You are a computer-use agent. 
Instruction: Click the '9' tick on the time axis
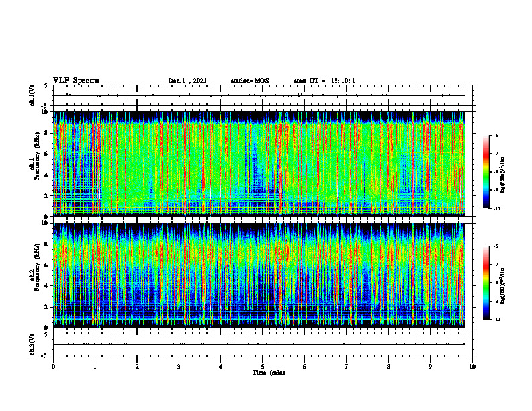(430, 367)
